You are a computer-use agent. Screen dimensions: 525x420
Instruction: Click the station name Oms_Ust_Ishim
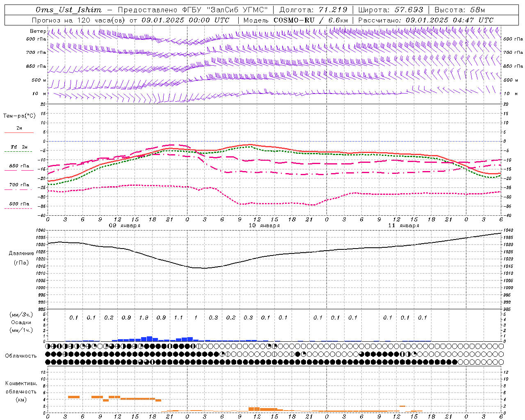pos(68,10)
